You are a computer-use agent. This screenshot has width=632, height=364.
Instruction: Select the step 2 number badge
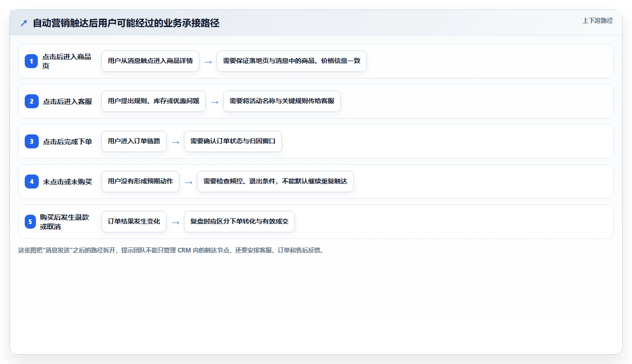coord(31,101)
